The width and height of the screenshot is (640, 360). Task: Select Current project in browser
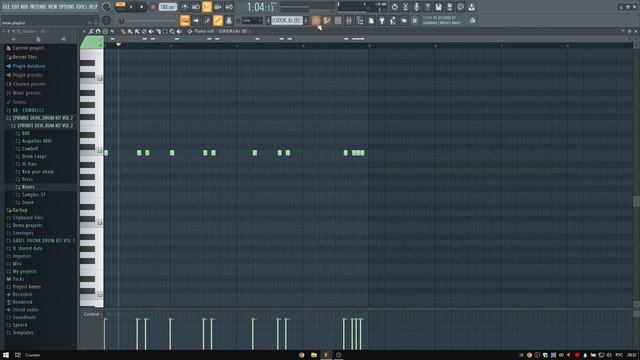click(x=28, y=48)
